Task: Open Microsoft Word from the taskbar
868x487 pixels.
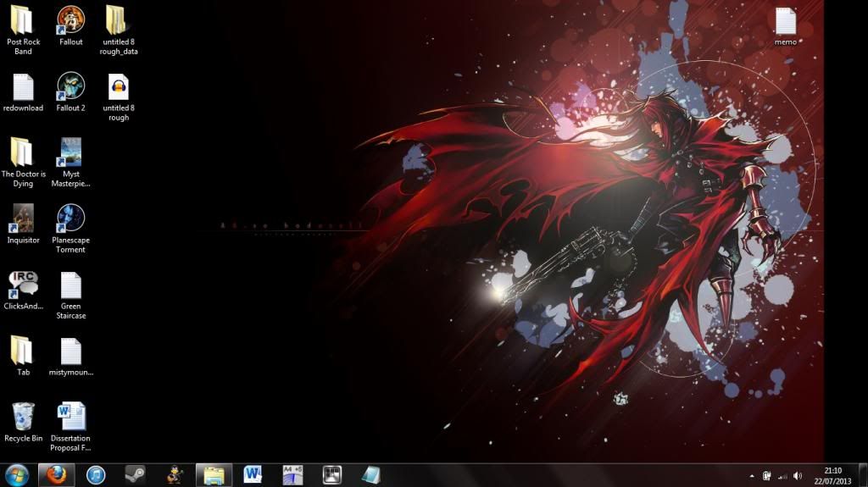Action: tap(253, 475)
